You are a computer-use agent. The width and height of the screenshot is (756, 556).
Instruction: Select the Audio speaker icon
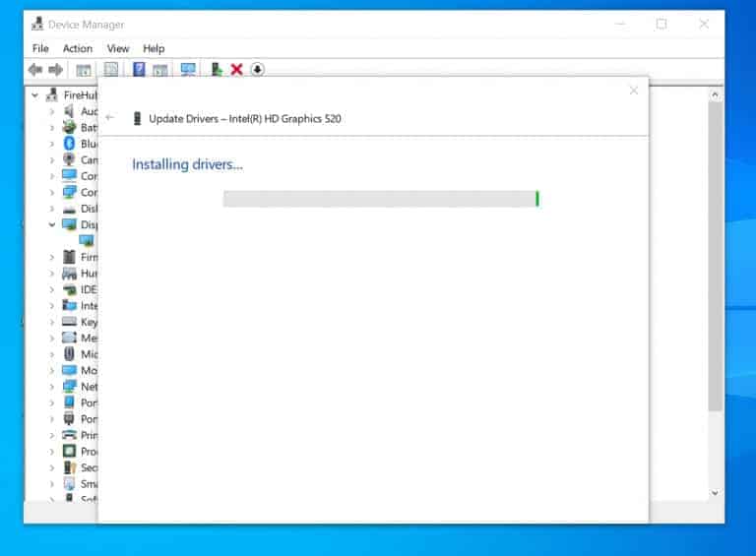[x=70, y=111]
